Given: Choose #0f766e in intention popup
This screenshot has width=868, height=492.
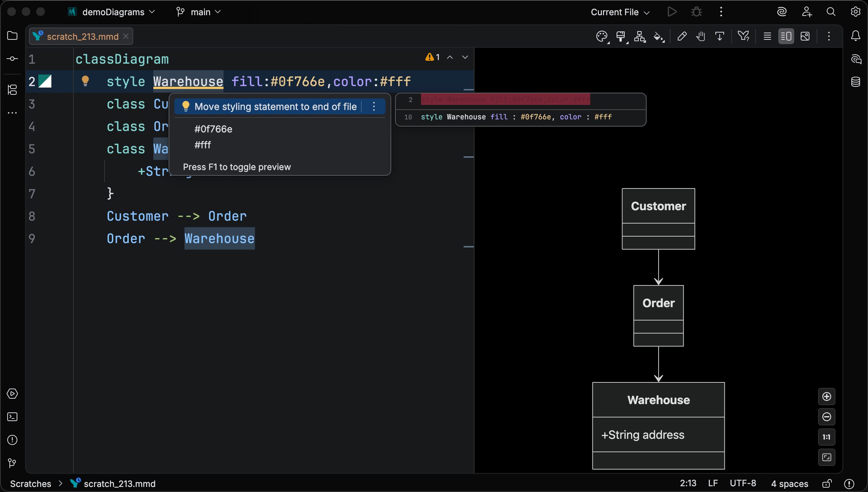Looking at the screenshot, I should (x=213, y=129).
